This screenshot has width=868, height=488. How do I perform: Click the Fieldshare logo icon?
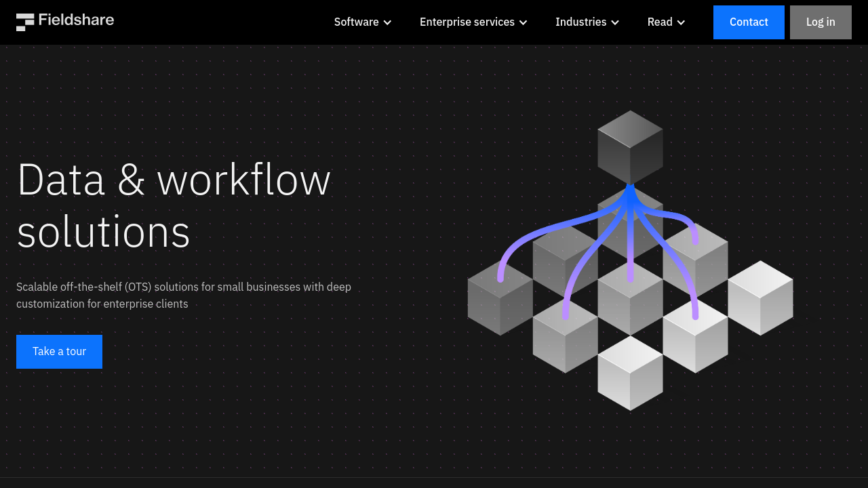(25, 22)
